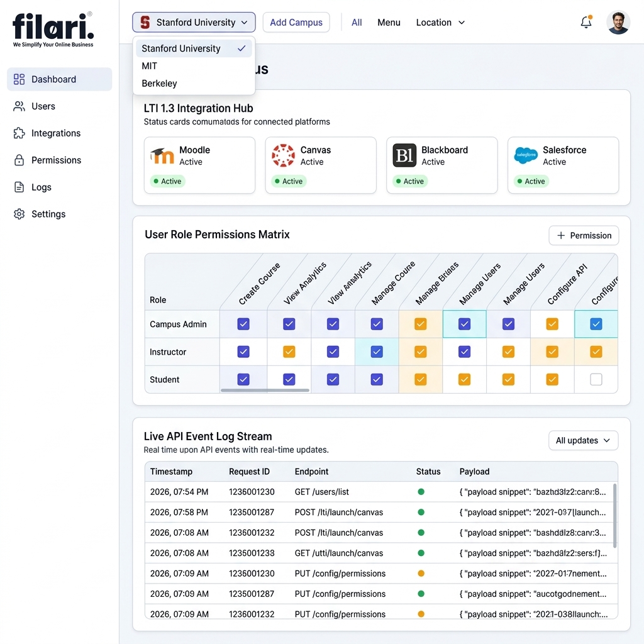Click the plus icon on Permission button
The height and width of the screenshot is (644, 644).
tap(561, 235)
